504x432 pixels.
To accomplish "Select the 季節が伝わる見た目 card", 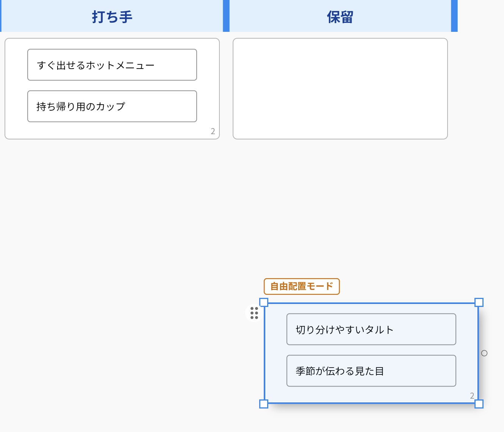I will coord(371,371).
